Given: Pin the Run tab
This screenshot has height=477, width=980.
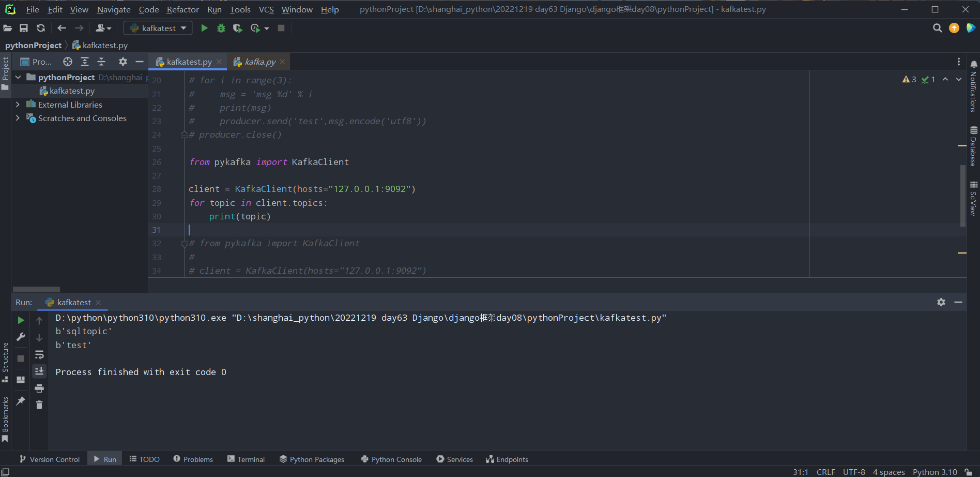Looking at the screenshot, I should coord(21,400).
